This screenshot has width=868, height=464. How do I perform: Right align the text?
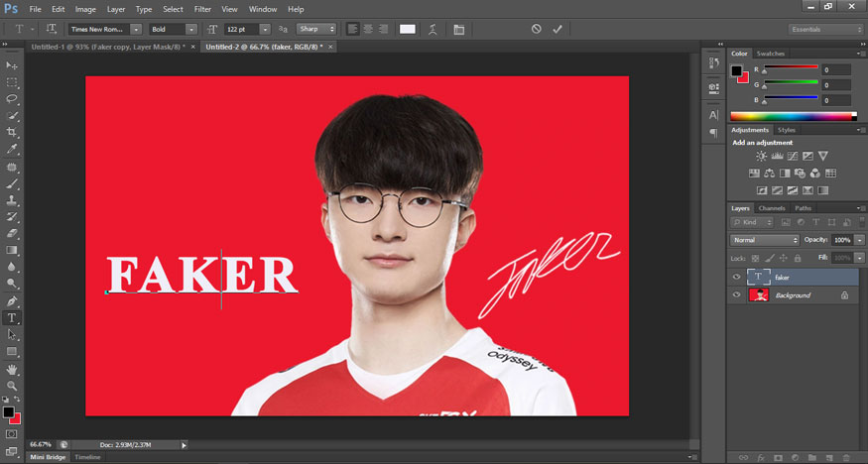click(383, 30)
